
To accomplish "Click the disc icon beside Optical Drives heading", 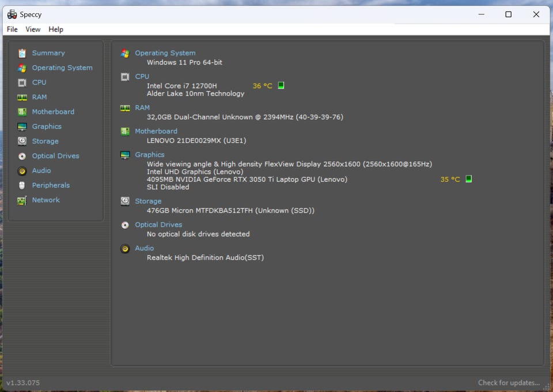I will click(125, 225).
